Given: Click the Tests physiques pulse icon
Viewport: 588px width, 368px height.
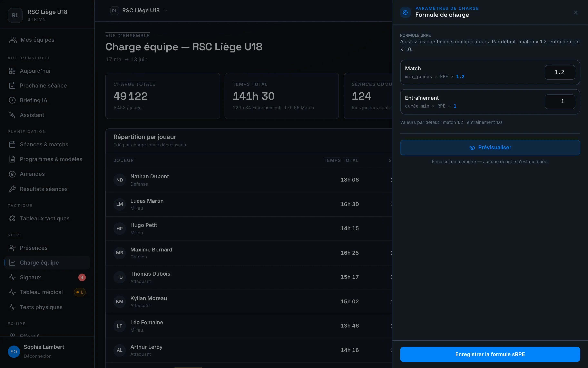Looking at the screenshot, I should click(x=12, y=307).
